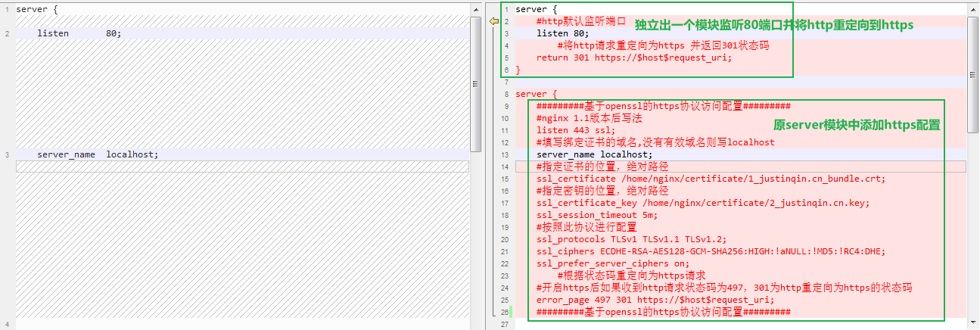
Task: Select the 'ssl_prefer_server_ciphers on;' line
Action: pyautogui.click(x=613, y=263)
